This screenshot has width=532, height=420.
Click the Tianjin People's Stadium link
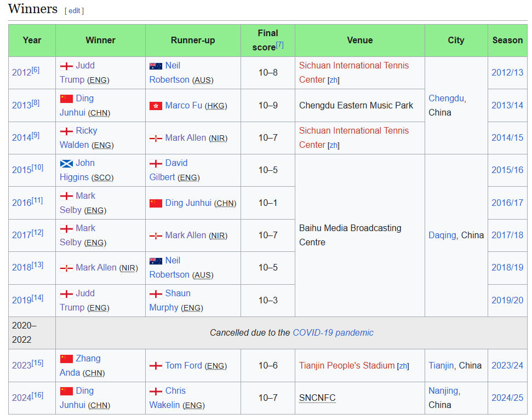point(346,365)
